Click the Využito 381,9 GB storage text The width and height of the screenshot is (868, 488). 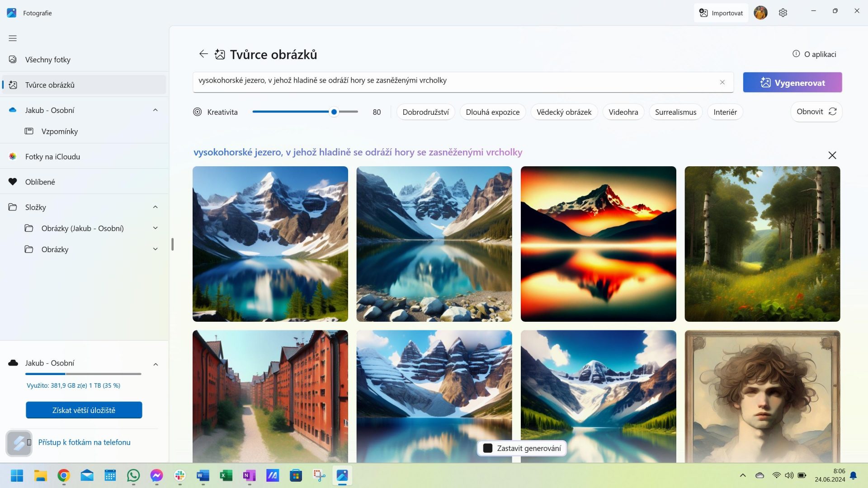tap(73, 385)
